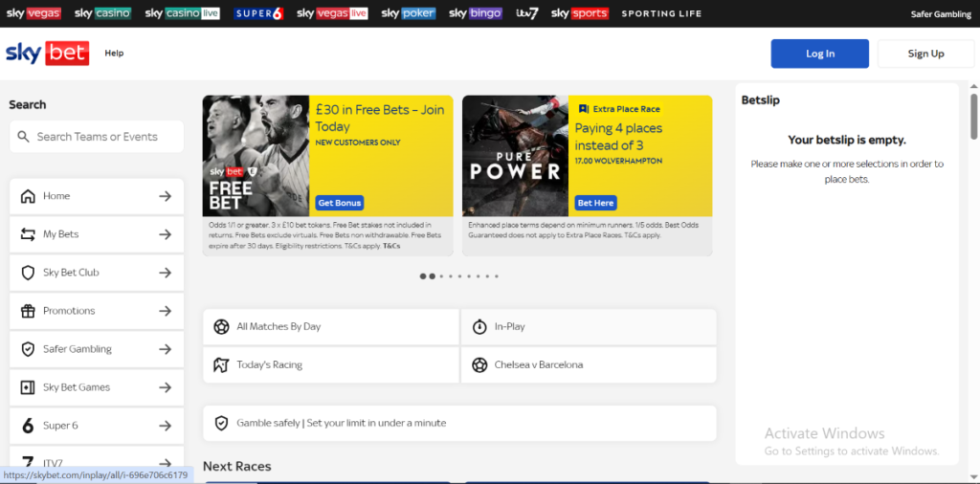Open Gamble safely set your limit banner
980x484 pixels.
(x=459, y=423)
